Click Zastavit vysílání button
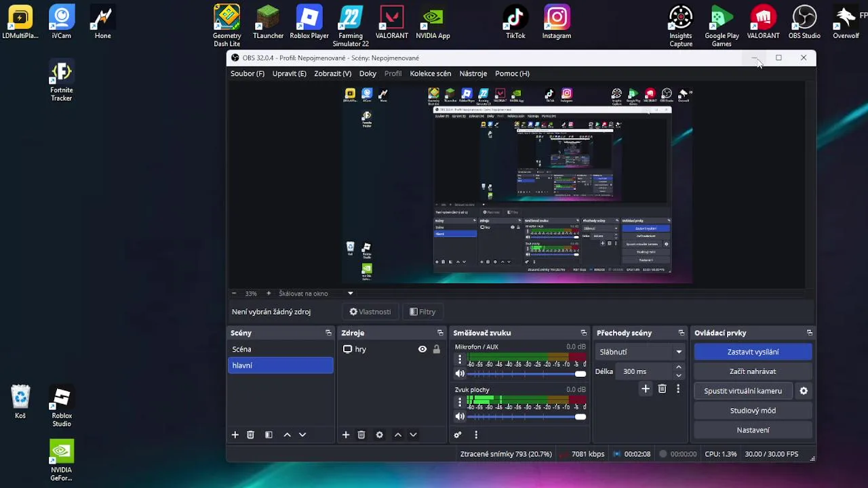This screenshot has width=868, height=488. pyautogui.click(x=753, y=352)
